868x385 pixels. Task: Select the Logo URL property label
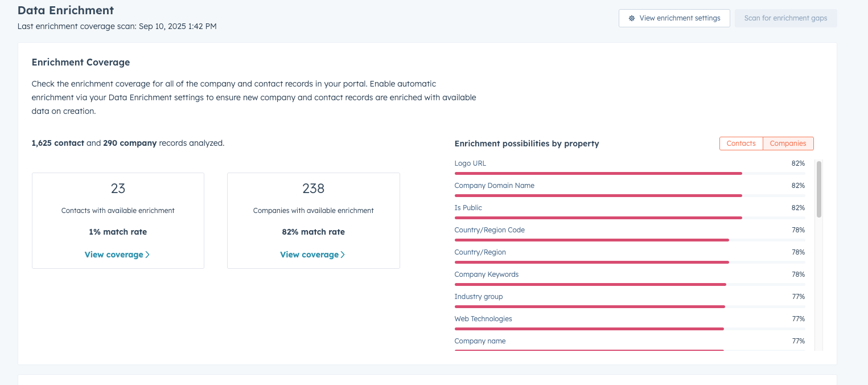point(470,163)
